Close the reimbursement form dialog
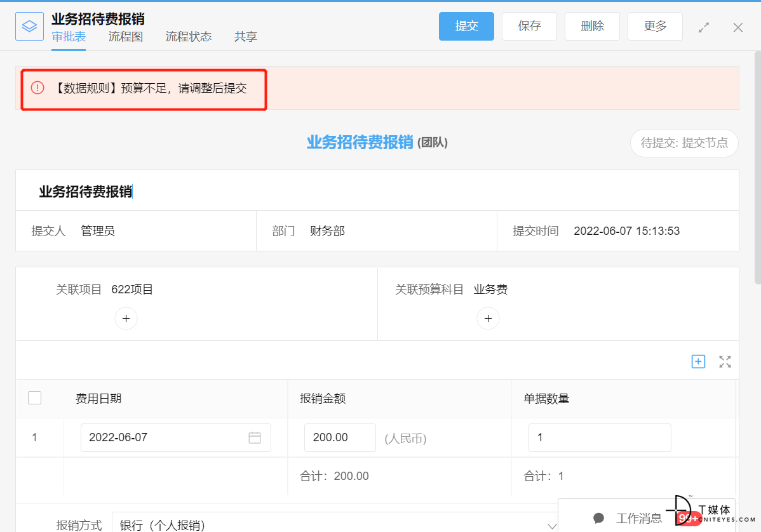 point(737,28)
